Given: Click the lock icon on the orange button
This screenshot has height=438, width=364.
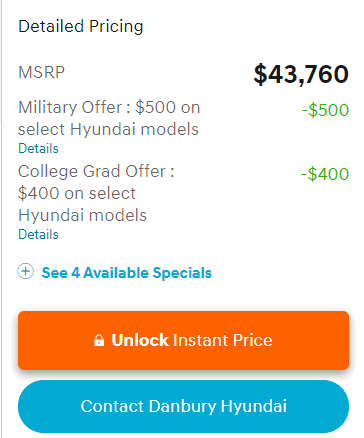Looking at the screenshot, I should pyautogui.click(x=99, y=340).
